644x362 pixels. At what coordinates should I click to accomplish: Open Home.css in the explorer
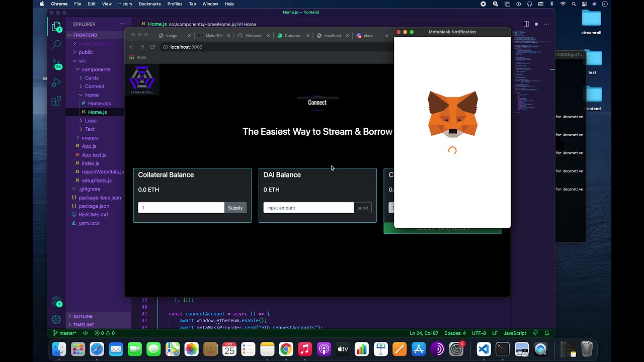(99, 104)
